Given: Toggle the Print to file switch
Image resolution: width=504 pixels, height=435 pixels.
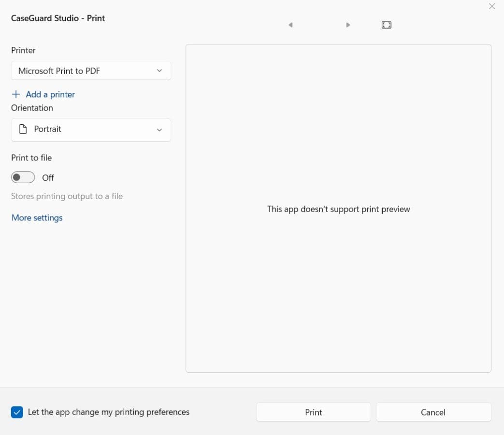Looking at the screenshot, I should [x=23, y=177].
